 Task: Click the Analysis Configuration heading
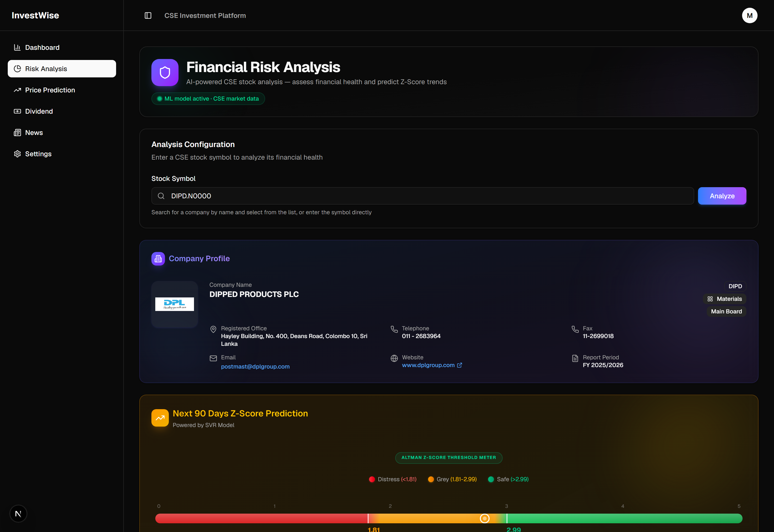[x=193, y=144]
